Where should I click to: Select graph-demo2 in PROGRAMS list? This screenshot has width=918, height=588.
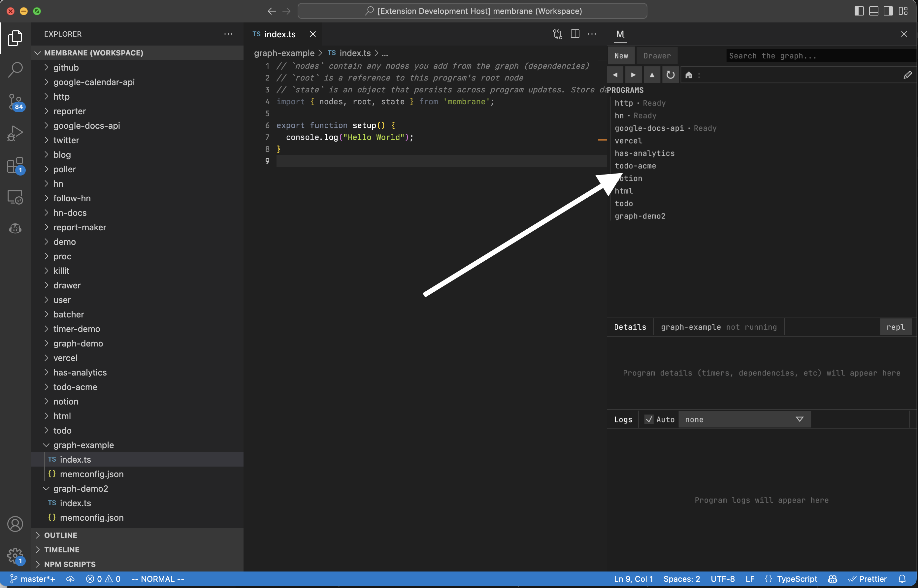pos(640,216)
